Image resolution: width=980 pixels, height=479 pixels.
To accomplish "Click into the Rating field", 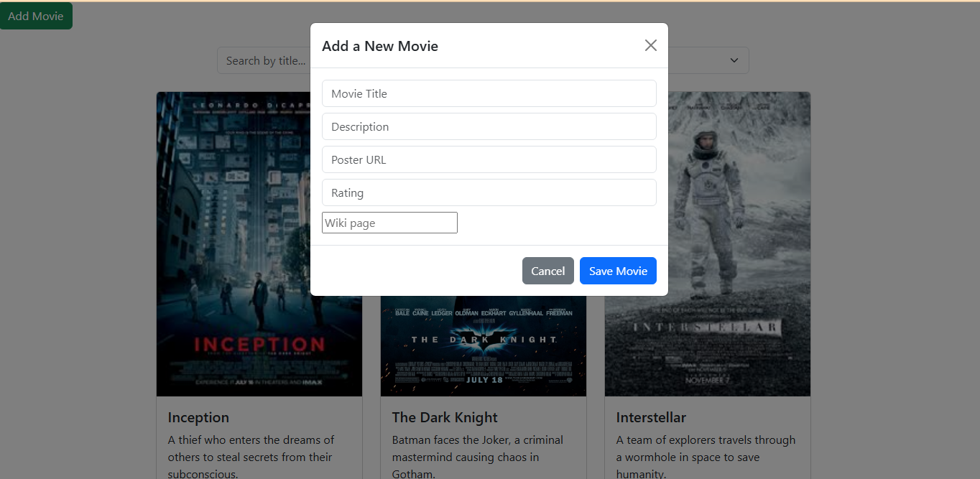I will tap(489, 192).
